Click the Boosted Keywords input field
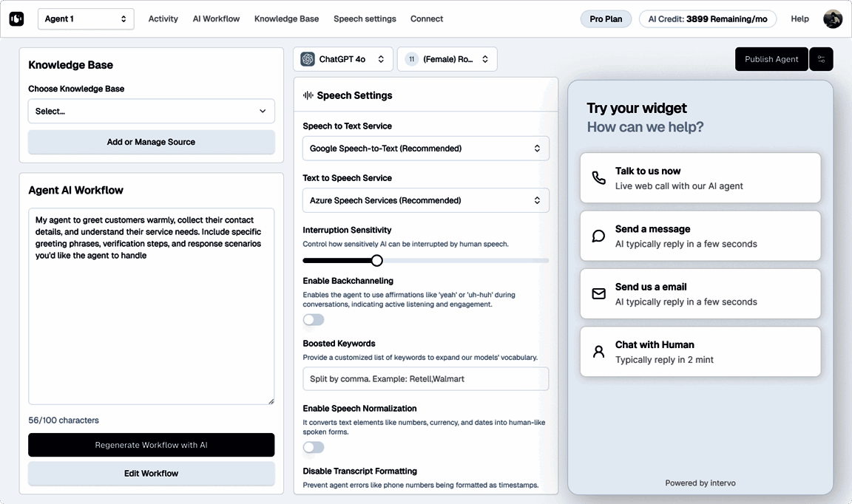The height and width of the screenshot is (504, 852). point(425,379)
